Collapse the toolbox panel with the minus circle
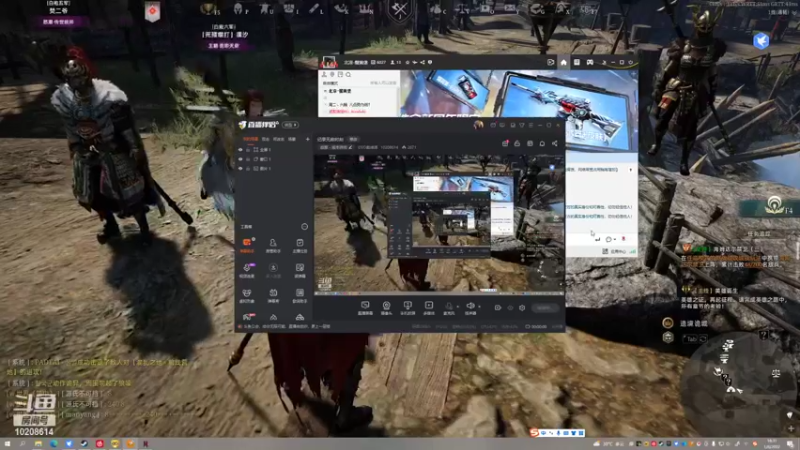 [305, 227]
